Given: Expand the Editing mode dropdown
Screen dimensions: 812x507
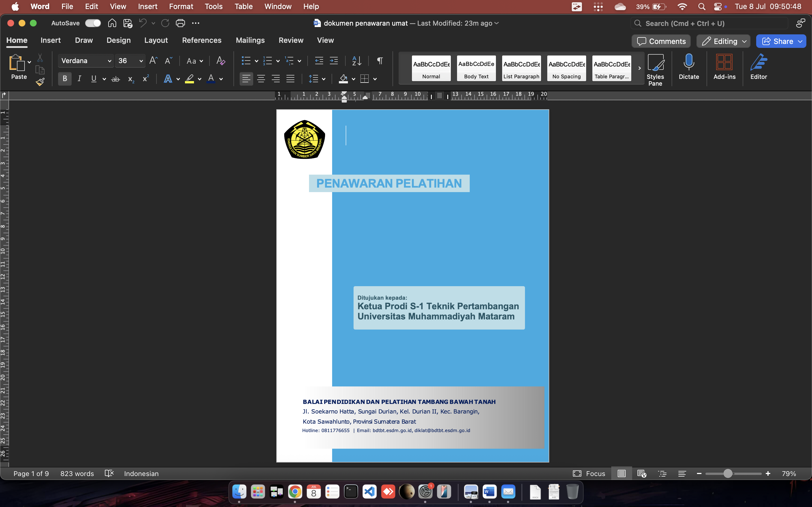Looking at the screenshot, I should [x=744, y=41].
